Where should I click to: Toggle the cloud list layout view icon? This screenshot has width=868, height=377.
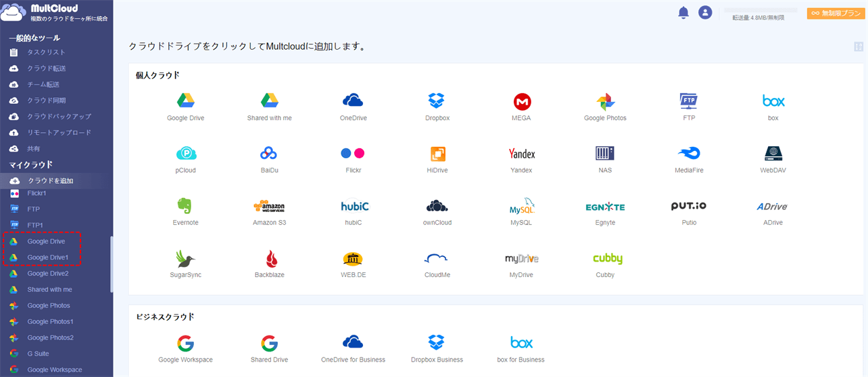coord(858,46)
